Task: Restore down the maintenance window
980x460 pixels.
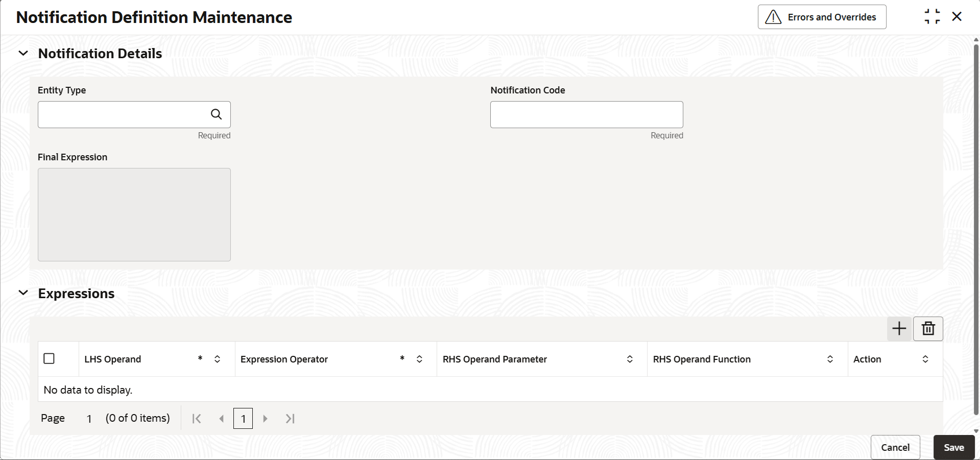Action: (x=932, y=17)
